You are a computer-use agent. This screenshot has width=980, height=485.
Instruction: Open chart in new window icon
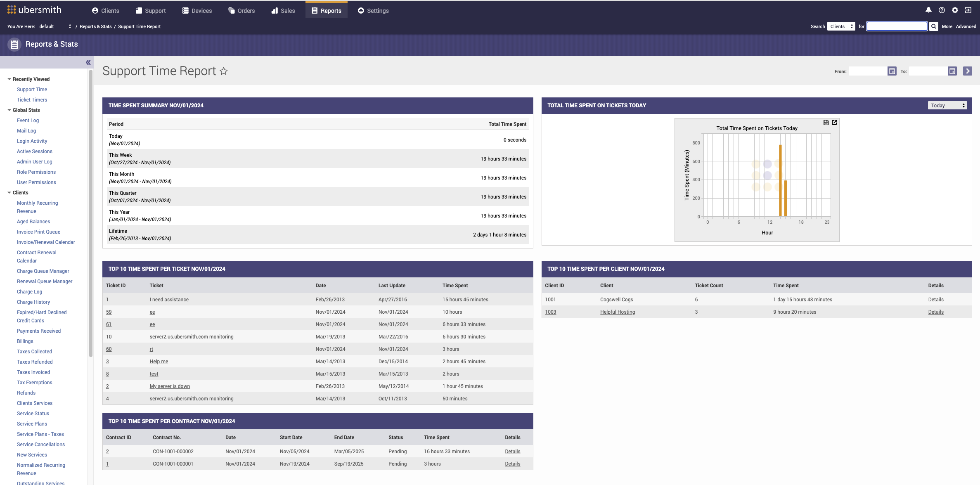834,123
